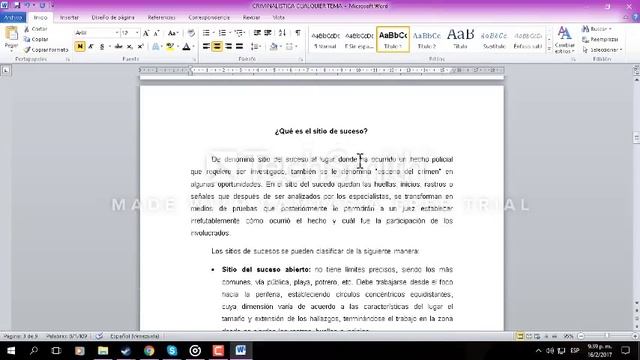Increase the font size with the grow icon
This screenshot has height=360, width=640.
point(146,33)
